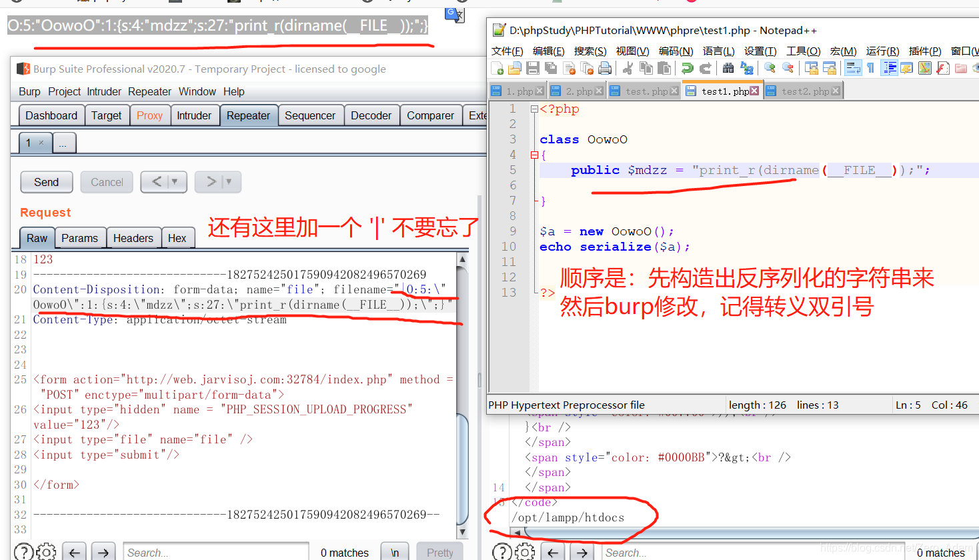Click the Save icon in Notepad++ toolbar
This screenshot has height=560, width=979.
coord(533,68)
